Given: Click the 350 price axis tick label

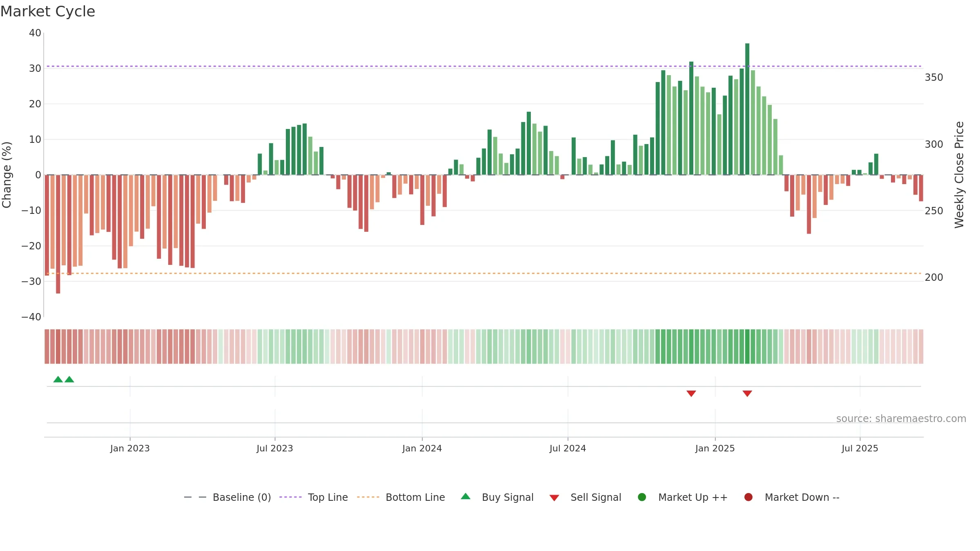Looking at the screenshot, I should click(x=934, y=78).
